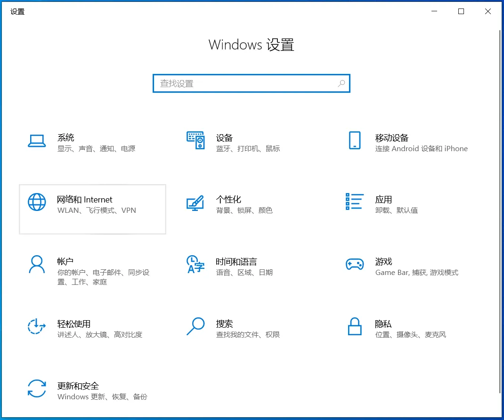504x420 pixels.
Task: Select the 游戏 category title
Action: click(x=383, y=262)
